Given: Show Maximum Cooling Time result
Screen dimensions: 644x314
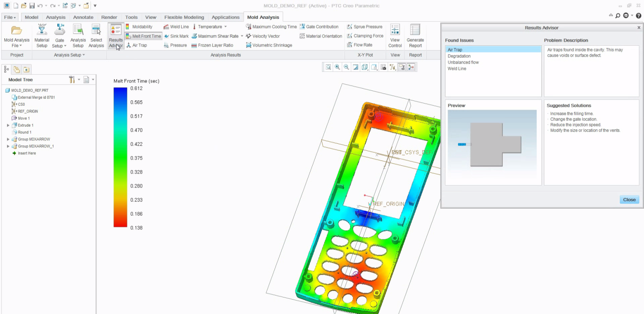Looking at the screenshot, I should pos(271,27).
